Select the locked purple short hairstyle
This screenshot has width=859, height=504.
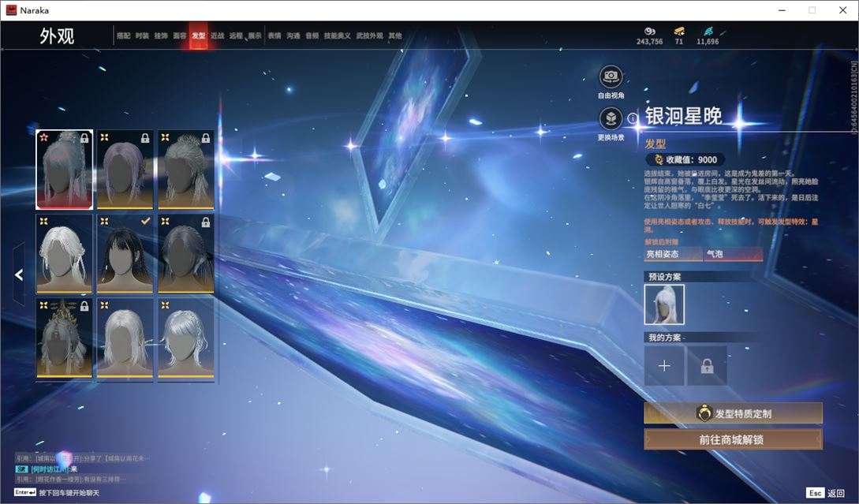point(125,170)
